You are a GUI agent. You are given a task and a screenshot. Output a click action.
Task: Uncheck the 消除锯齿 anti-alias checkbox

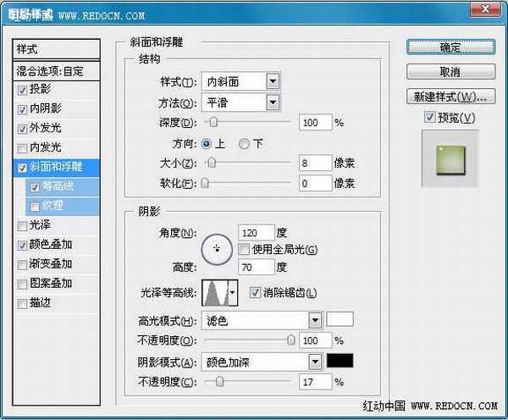[x=256, y=293]
